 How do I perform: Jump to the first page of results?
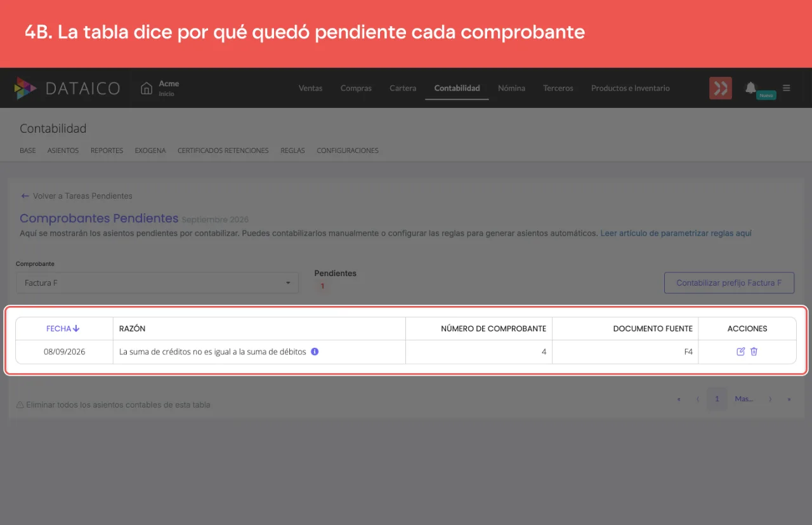tap(679, 399)
